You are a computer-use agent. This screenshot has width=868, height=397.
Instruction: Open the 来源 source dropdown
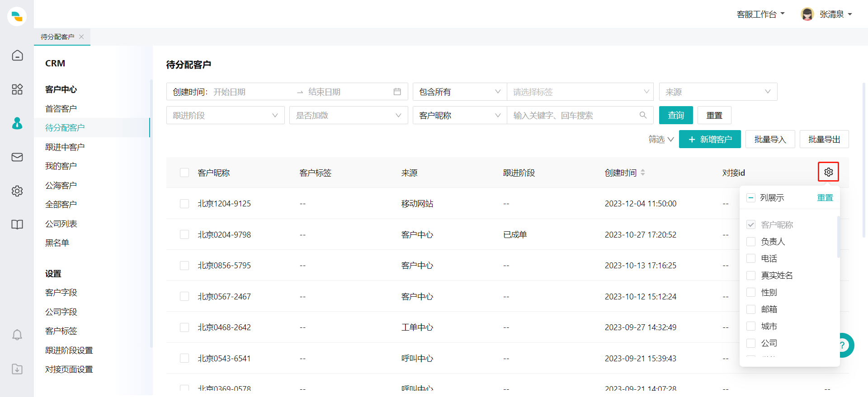click(x=718, y=92)
